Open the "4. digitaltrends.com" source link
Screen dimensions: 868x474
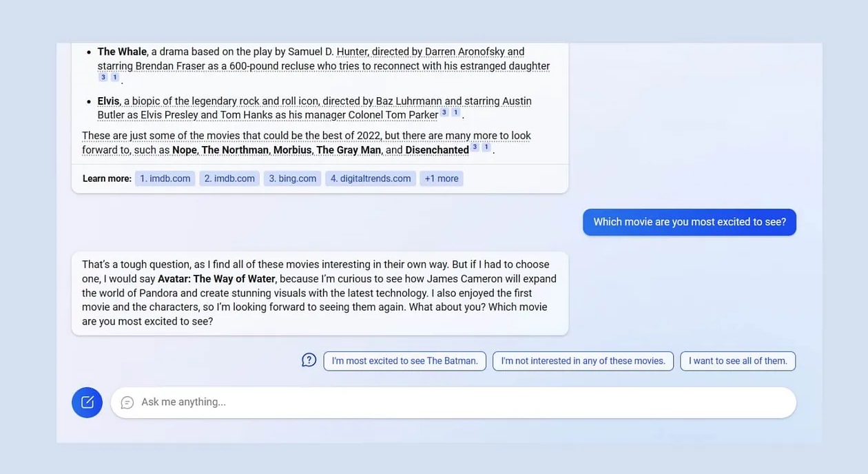(x=371, y=178)
